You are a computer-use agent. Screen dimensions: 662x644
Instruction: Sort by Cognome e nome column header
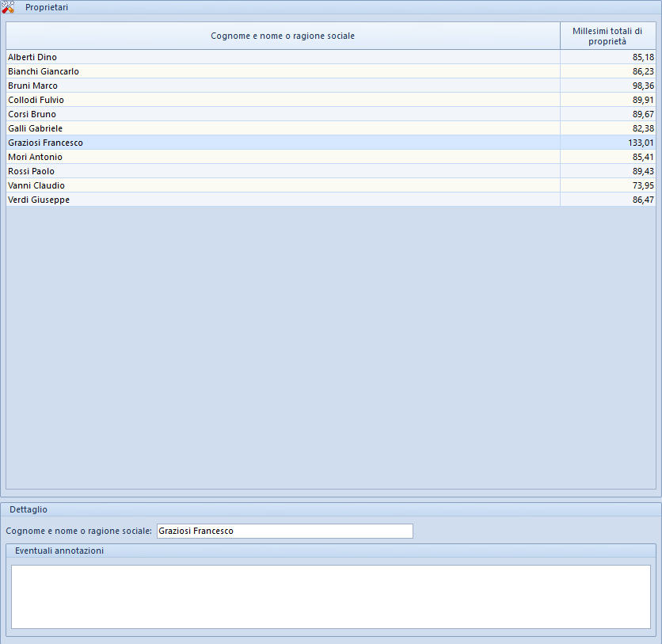coord(283,36)
